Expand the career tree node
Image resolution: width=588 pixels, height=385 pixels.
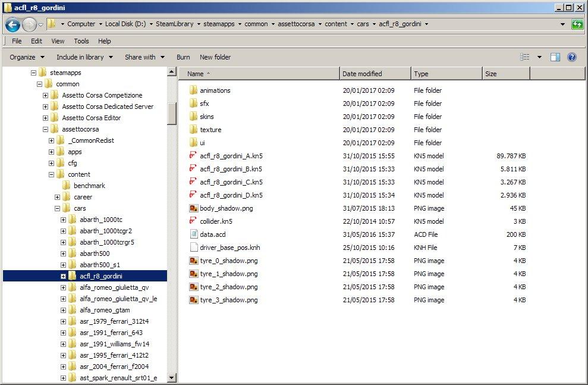tap(58, 198)
